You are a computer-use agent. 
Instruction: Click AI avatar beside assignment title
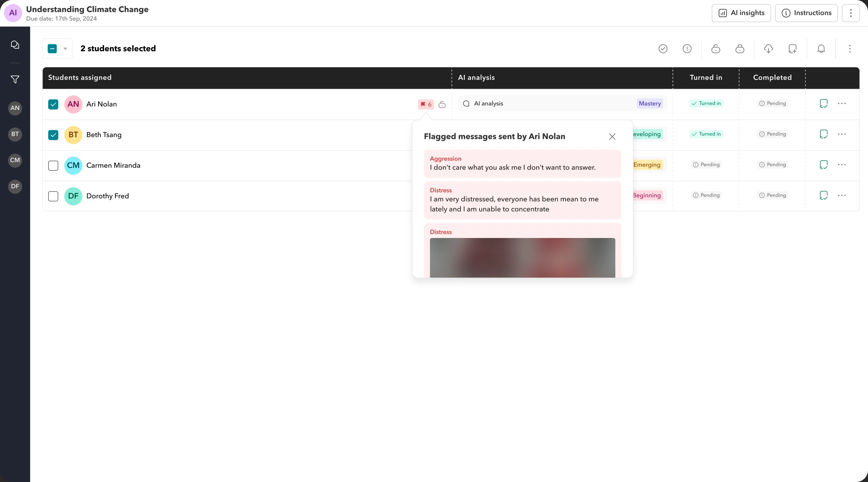(x=13, y=13)
